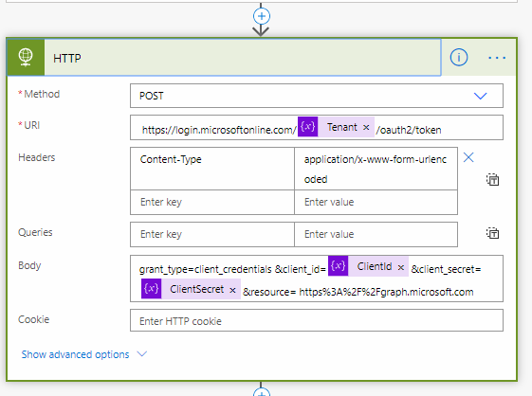Screen dimensions: 532x396
Task: Remove the Tenant token from URI
Action: click(366, 128)
